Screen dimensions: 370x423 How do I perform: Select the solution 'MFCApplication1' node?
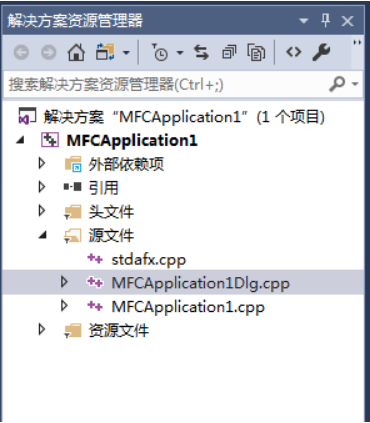(184, 117)
